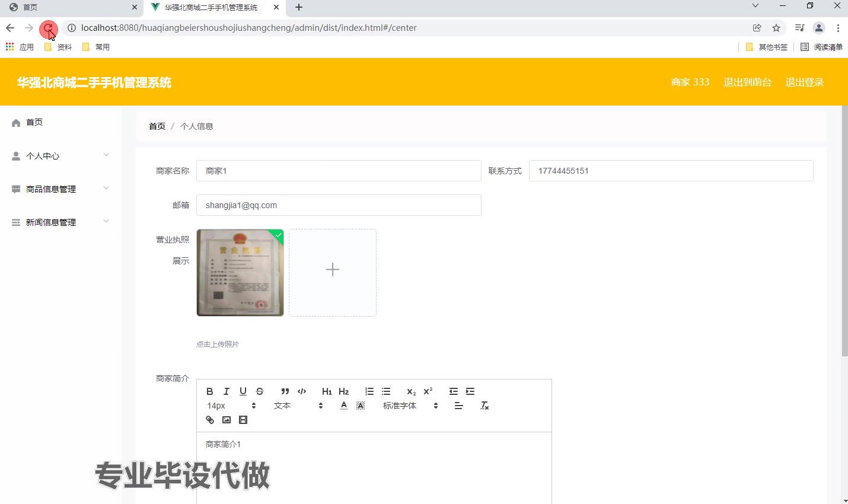Insert a code block in the editor
The width and height of the screenshot is (848, 504).
coord(302,391)
